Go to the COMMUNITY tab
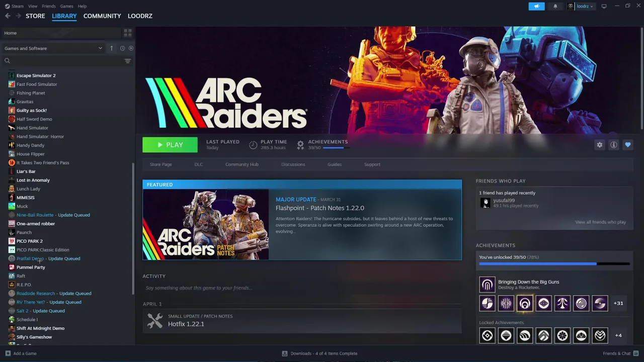Image resolution: width=644 pixels, height=362 pixels. (102, 16)
